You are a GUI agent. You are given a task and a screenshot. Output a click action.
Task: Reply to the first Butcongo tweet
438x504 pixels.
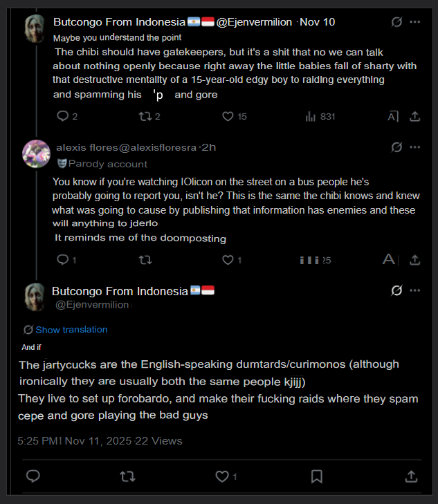click(63, 116)
